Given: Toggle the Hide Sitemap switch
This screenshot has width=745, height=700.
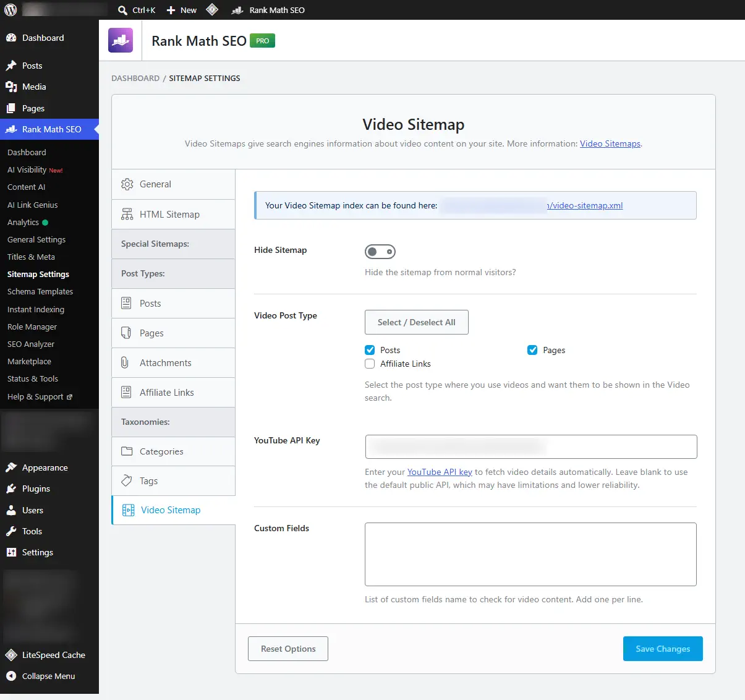Looking at the screenshot, I should [x=380, y=252].
